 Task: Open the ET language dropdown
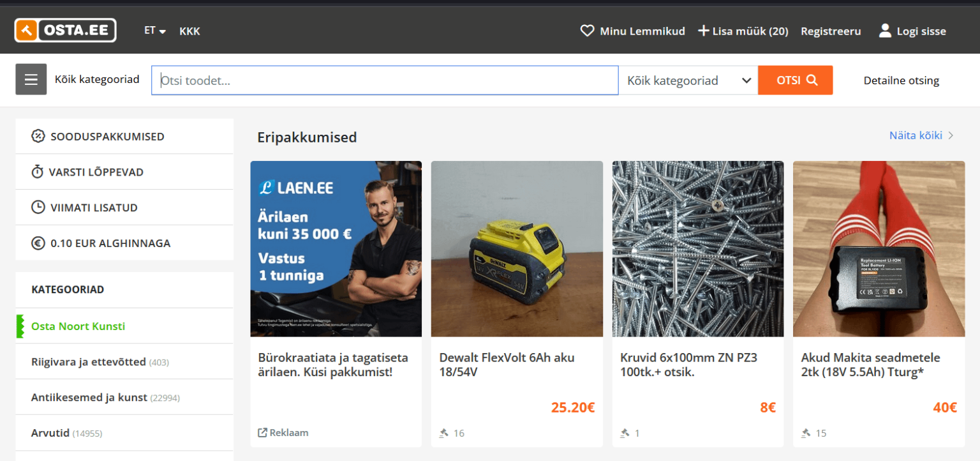155,31
